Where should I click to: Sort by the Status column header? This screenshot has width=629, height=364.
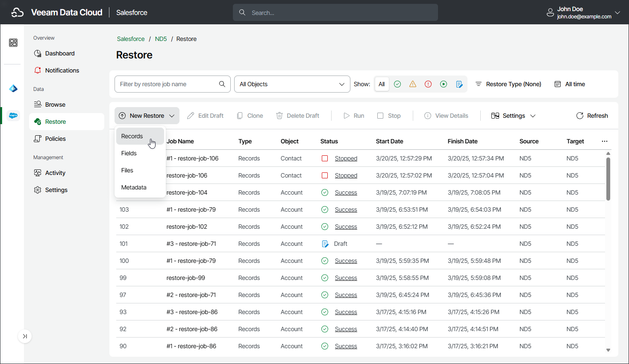point(329,141)
